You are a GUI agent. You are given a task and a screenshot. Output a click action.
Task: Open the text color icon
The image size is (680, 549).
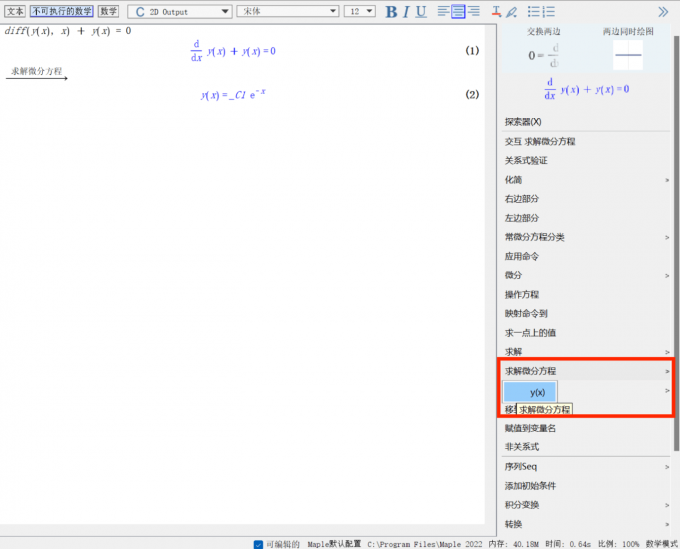click(497, 12)
